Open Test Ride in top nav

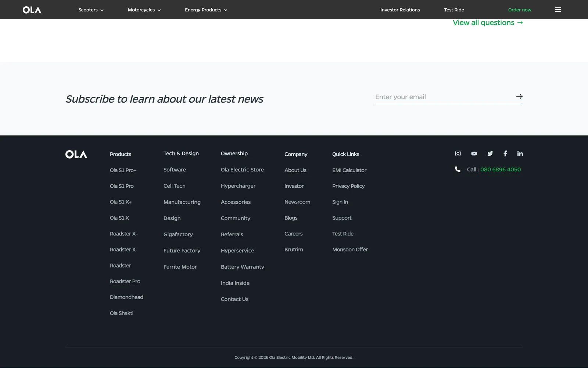[454, 10]
